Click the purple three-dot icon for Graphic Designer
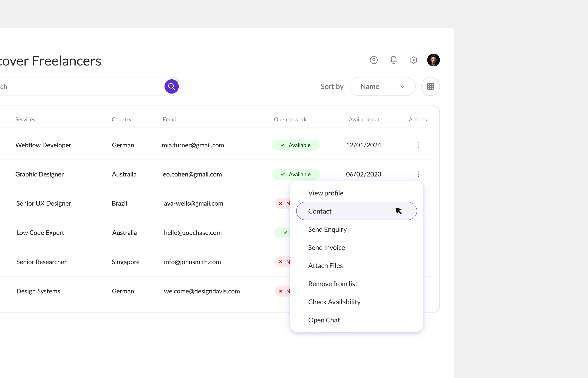Image resolution: width=588 pixels, height=378 pixels. [418, 174]
